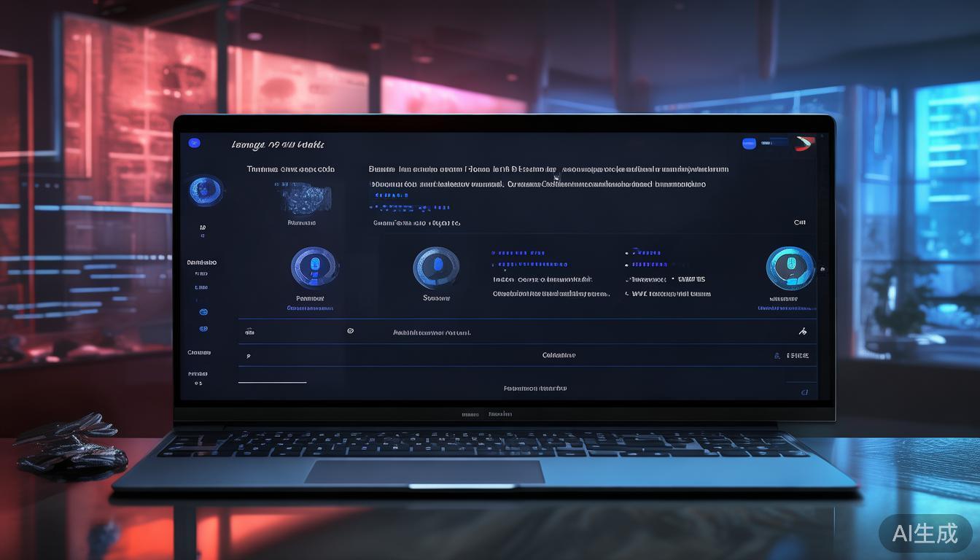
Task: Open the large circular avatar in left sidebar
Action: click(205, 191)
